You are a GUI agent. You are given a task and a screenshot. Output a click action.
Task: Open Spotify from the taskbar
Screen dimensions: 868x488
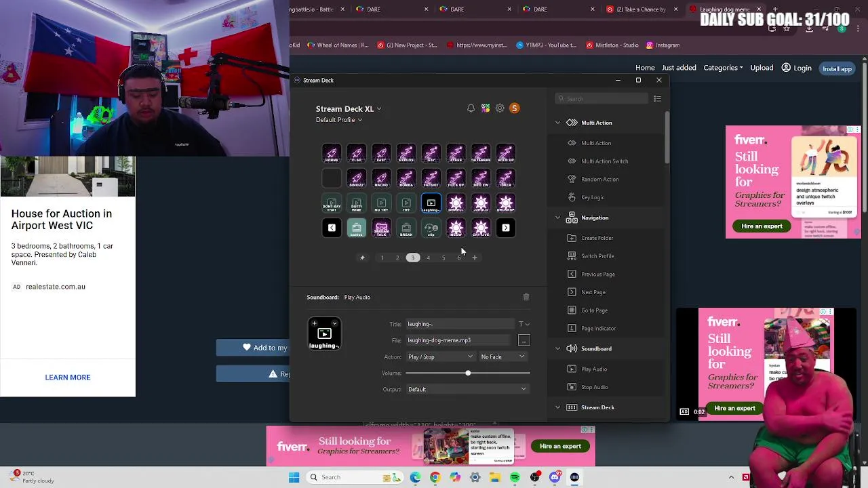tap(515, 477)
